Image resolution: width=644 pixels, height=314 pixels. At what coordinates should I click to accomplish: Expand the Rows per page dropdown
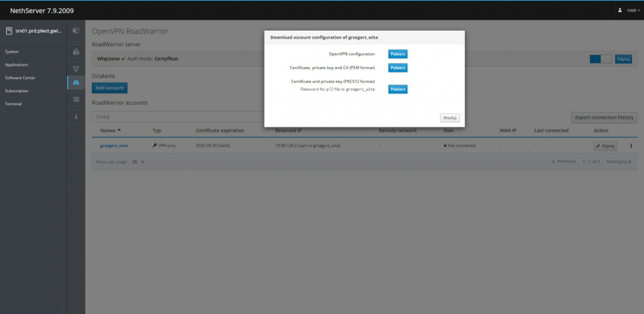[138, 161]
